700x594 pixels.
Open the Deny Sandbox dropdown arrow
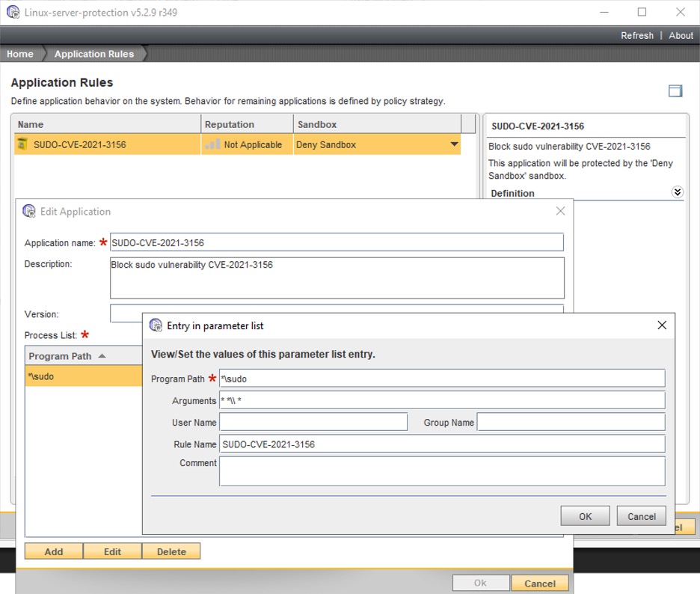454,144
